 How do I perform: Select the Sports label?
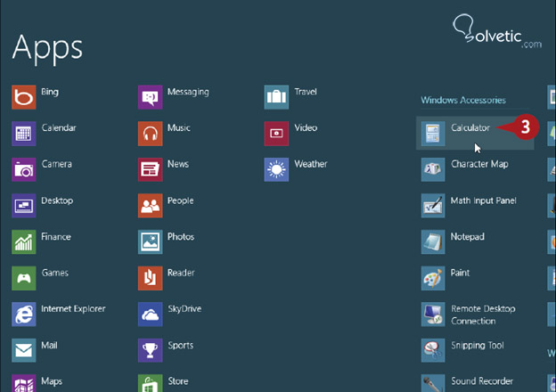pos(181,346)
